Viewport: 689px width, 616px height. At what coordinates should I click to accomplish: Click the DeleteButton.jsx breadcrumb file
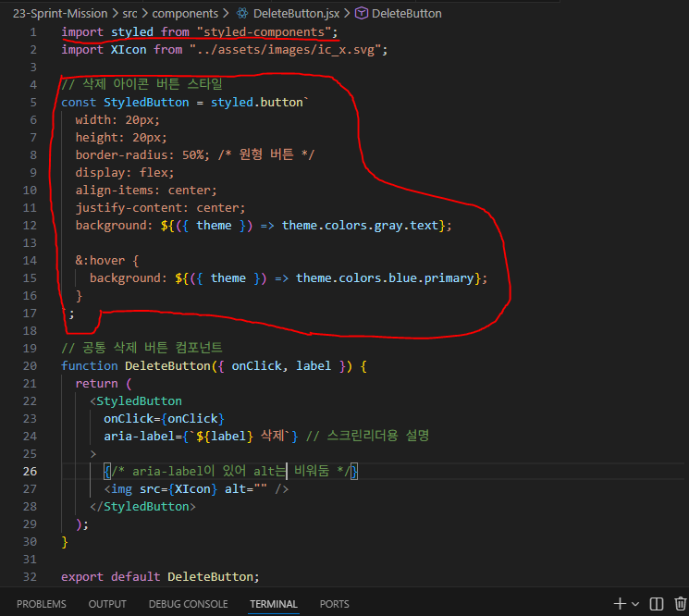(x=296, y=14)
